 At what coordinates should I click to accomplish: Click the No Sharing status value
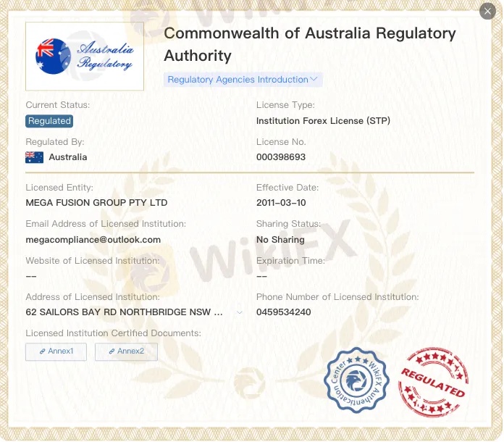tap(280, 240)
